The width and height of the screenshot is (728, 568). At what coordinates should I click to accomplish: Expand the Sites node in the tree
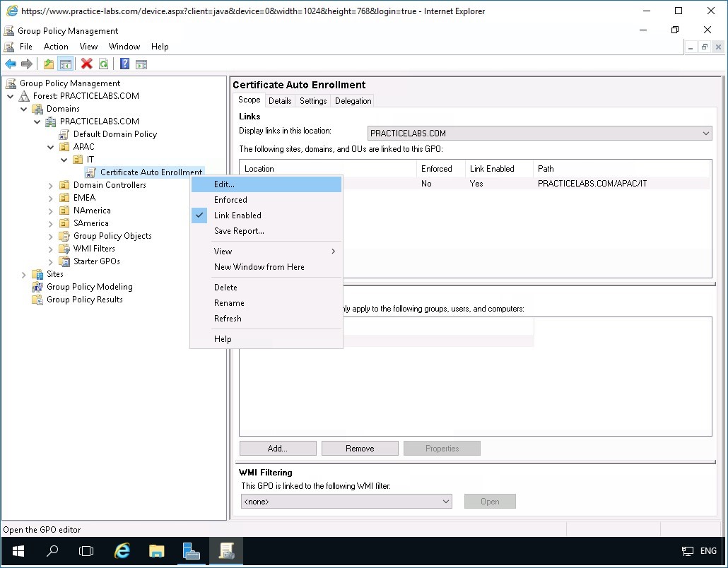(x=24, y=273)
